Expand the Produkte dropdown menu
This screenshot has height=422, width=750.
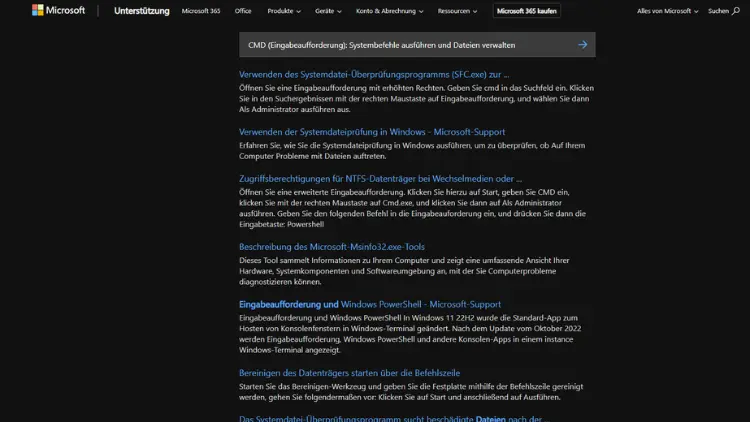tap(283, 11)
